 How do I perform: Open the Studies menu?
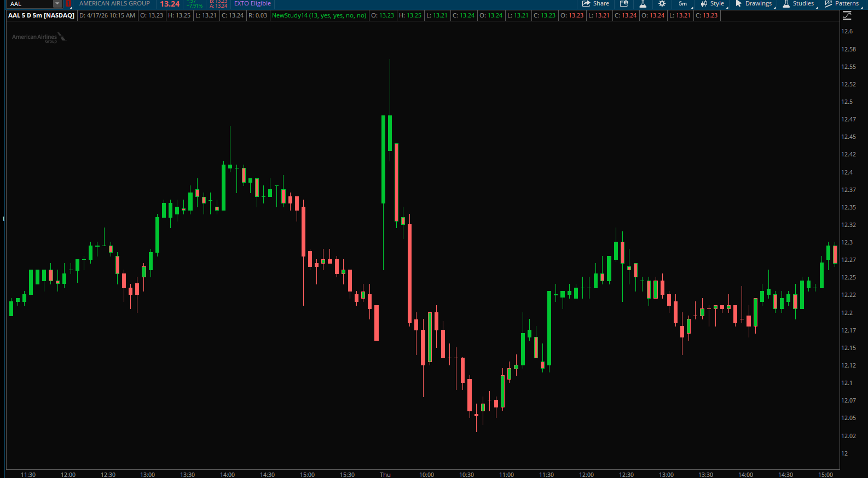pos(798,4)
